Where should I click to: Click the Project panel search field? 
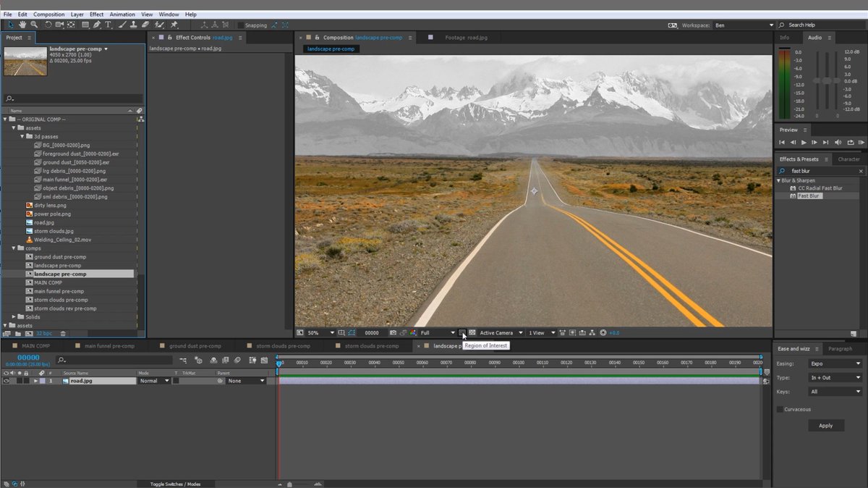[x=72, y=98]
